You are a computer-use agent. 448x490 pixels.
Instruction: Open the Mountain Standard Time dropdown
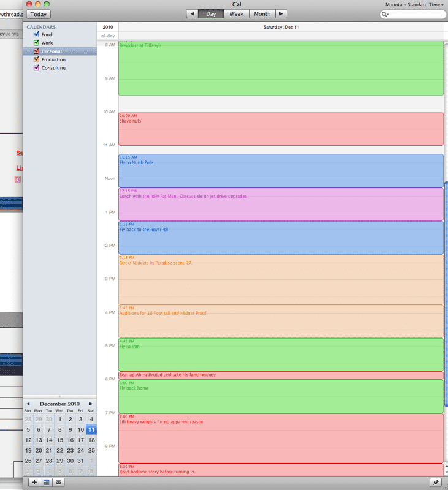click(x=414, y=4)
